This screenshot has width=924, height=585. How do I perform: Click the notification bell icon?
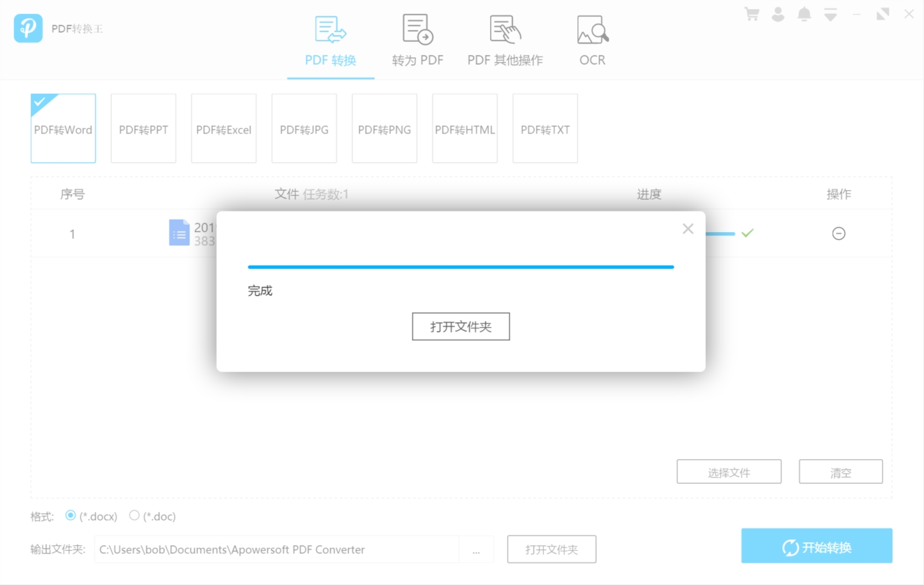(x=804, y=14)
